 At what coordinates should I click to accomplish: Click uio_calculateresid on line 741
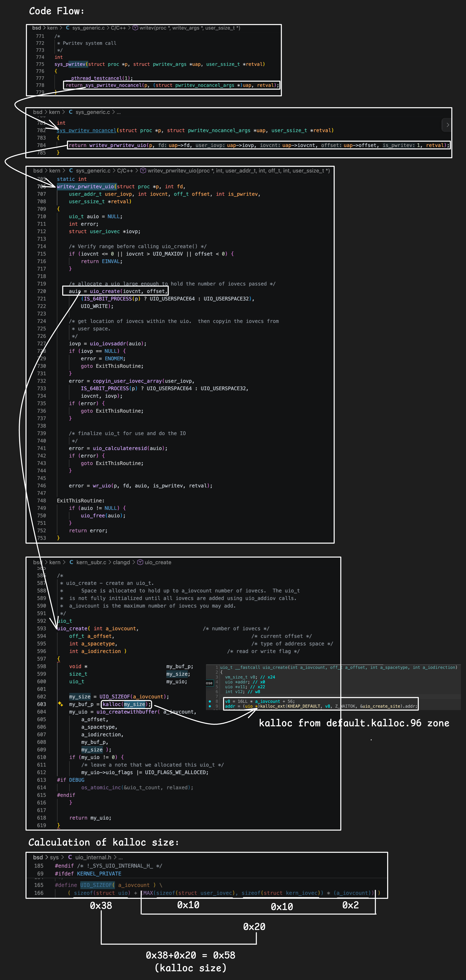(120, 449)
